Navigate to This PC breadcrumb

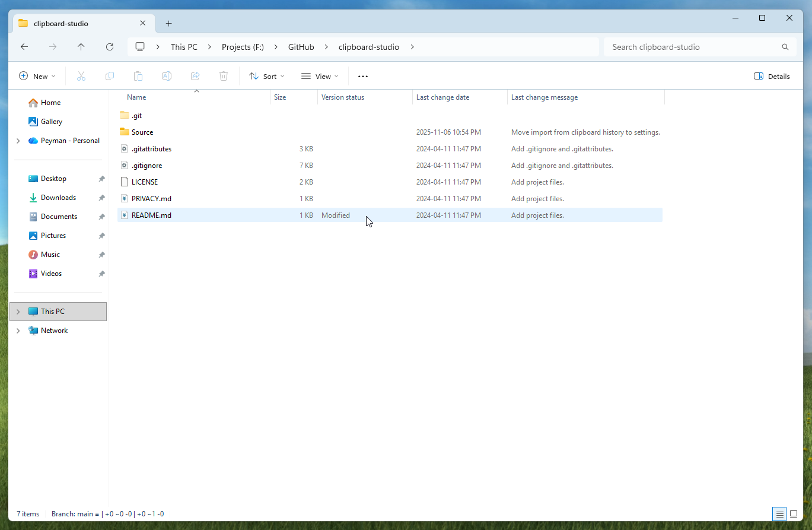(184, 47)
